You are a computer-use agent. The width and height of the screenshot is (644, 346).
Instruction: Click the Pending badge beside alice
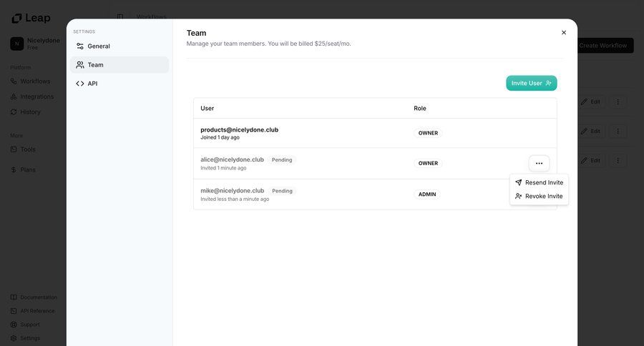[282, 160]
